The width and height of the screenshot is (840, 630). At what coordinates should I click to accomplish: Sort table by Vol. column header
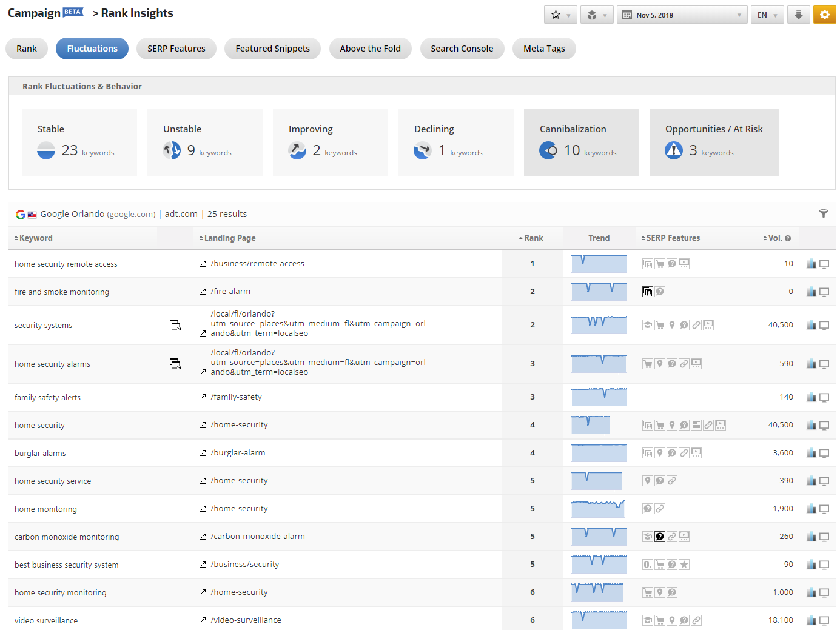776,238
